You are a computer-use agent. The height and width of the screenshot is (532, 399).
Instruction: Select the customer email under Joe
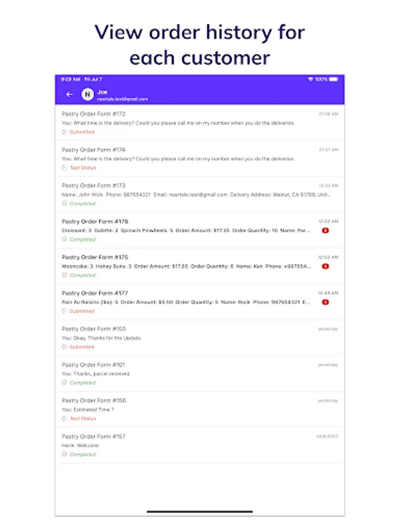pyautogui.click(x=122, y=99)
